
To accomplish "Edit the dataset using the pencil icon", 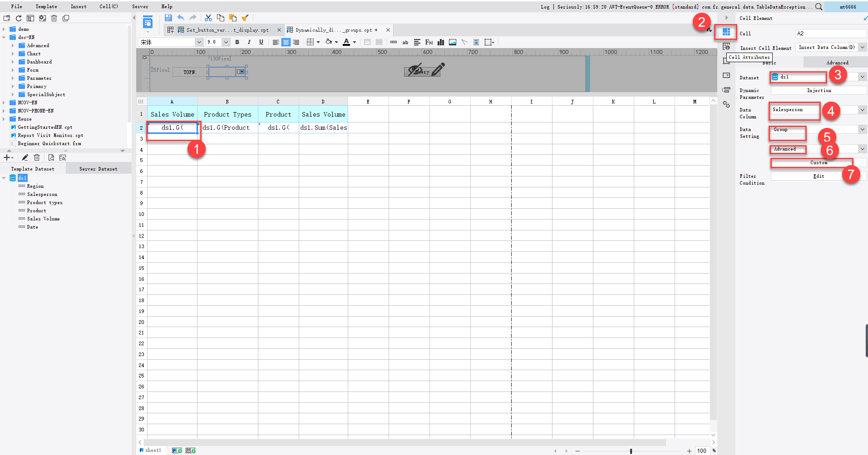I will tap(25, 157).
